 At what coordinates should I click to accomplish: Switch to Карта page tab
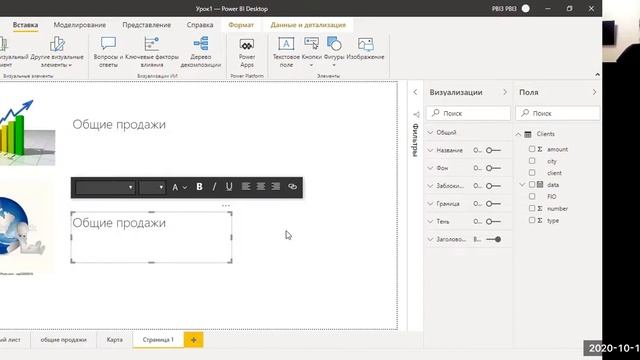pyautogui.click(x=115, y=340)
